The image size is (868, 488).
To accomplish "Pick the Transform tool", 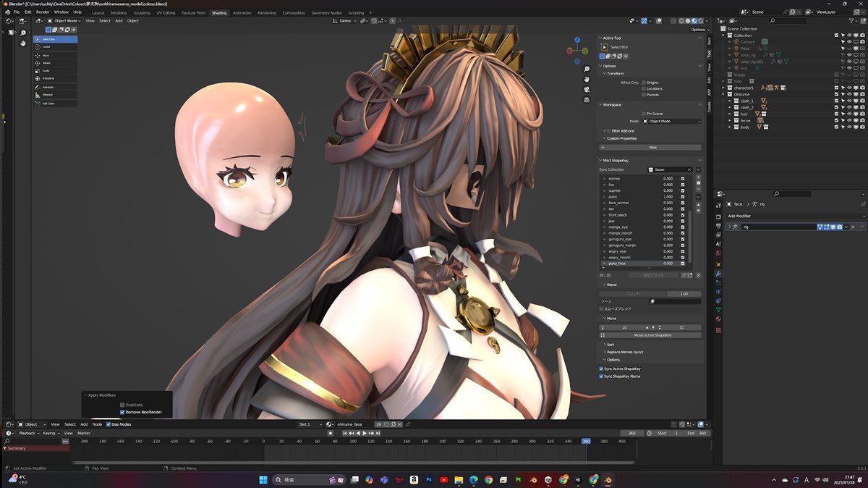I will click(55, 78).
